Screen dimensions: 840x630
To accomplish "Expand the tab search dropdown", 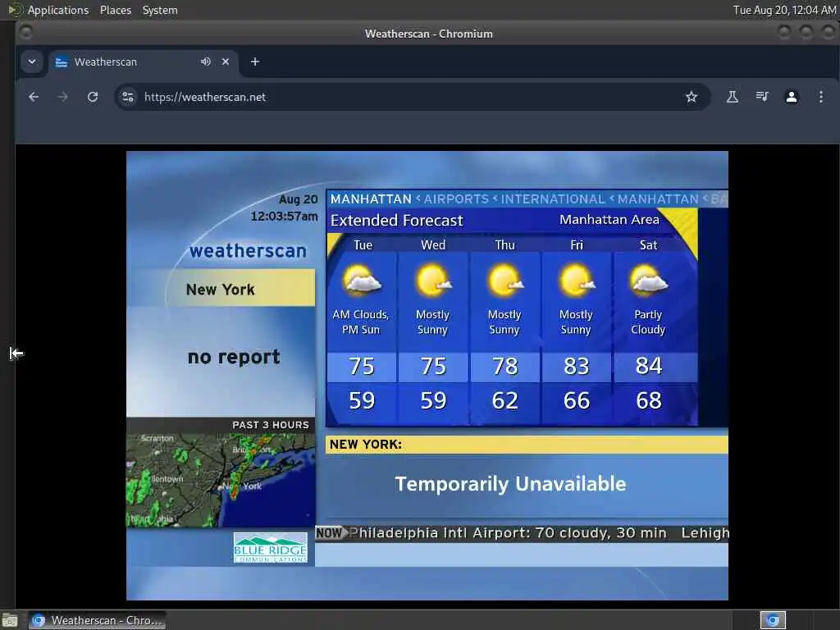I will click(32, 62).
